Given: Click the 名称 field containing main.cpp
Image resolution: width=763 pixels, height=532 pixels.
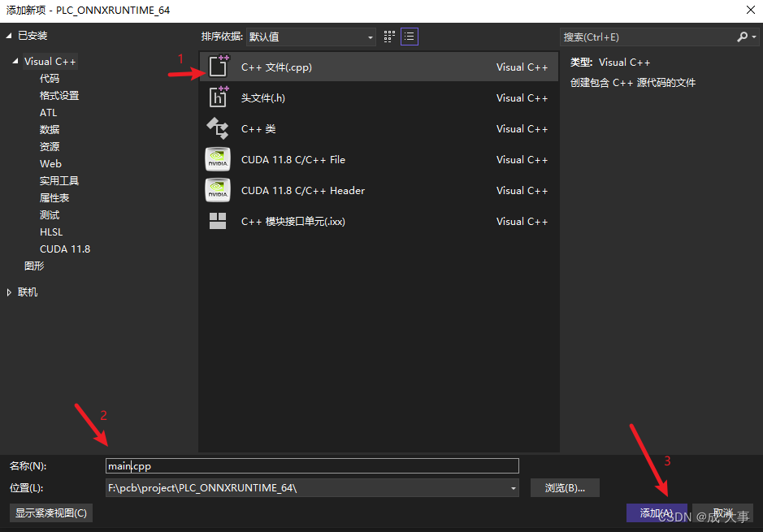Looking at the screenshot, I should click(312, 465).
